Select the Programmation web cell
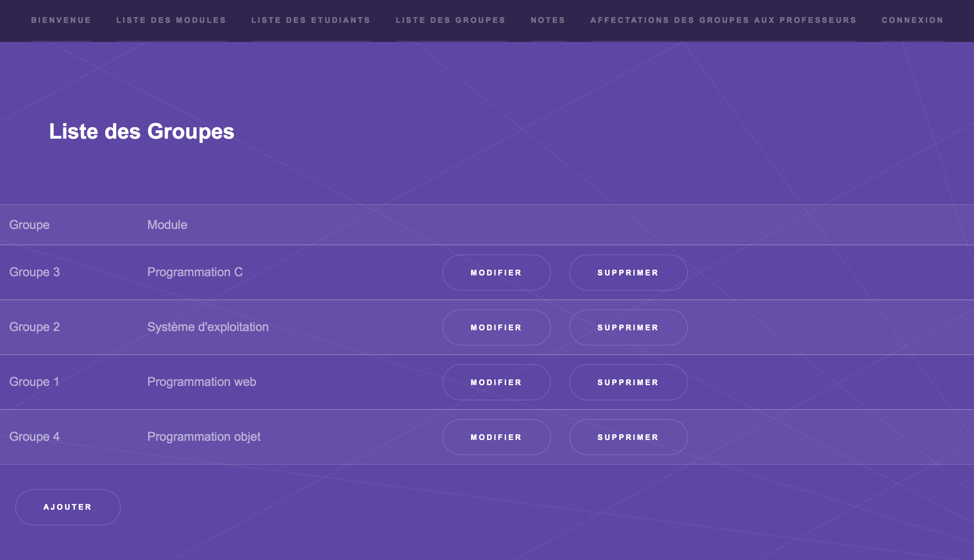Screen dimensions: 974x560 tap(202, 382)
